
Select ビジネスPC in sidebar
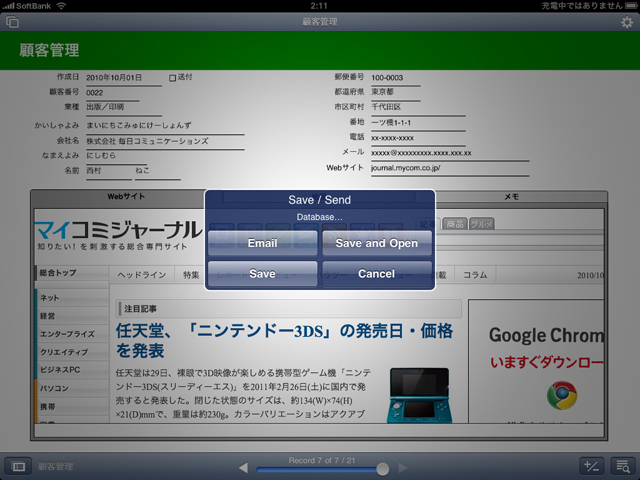[x=72, y=370]
